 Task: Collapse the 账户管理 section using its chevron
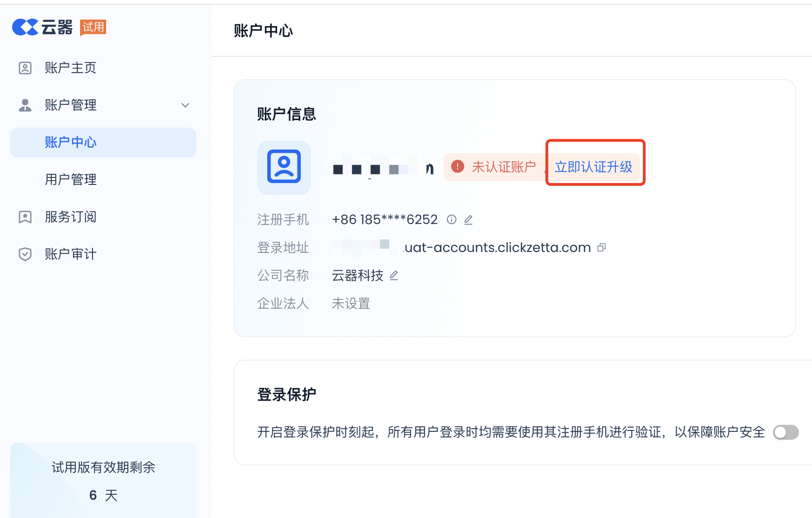click(185, 105)
